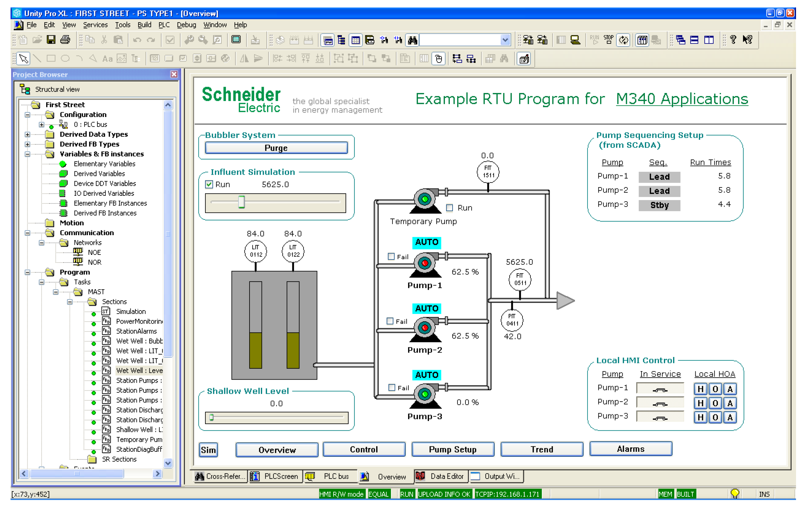Viewport: 812px width, 510px height.
Task: Click the Influent Simulation slider thumb
Action: tap(241, 202)
